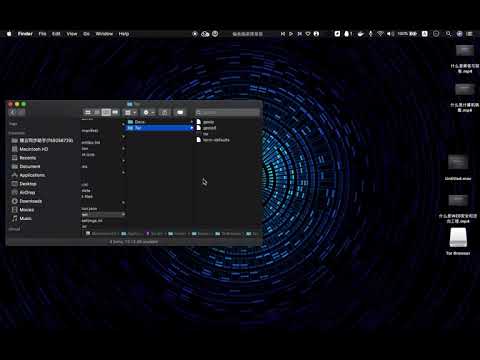Screen dimensions: 480x360
Task: Click the next track control in menu bar
Action: [x=299, y=34]
